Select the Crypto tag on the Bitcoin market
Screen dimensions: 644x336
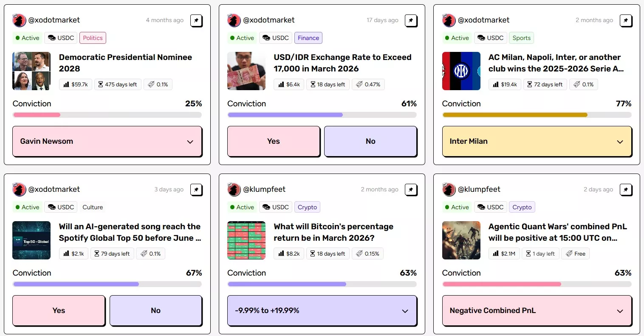pos(307,207)
